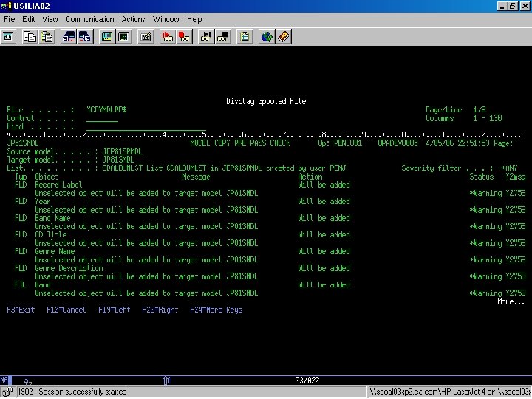The image size is (532, 399).
Task: Click the HP LaserJet printer status text
Action: pos(450,392)
